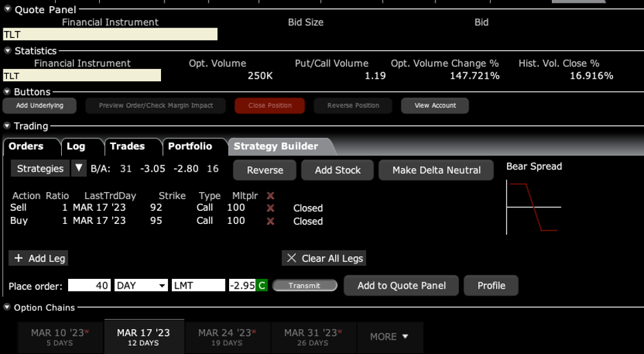Click the Add Underlying button
644x354 pixels.
click(x=39, y=105)
